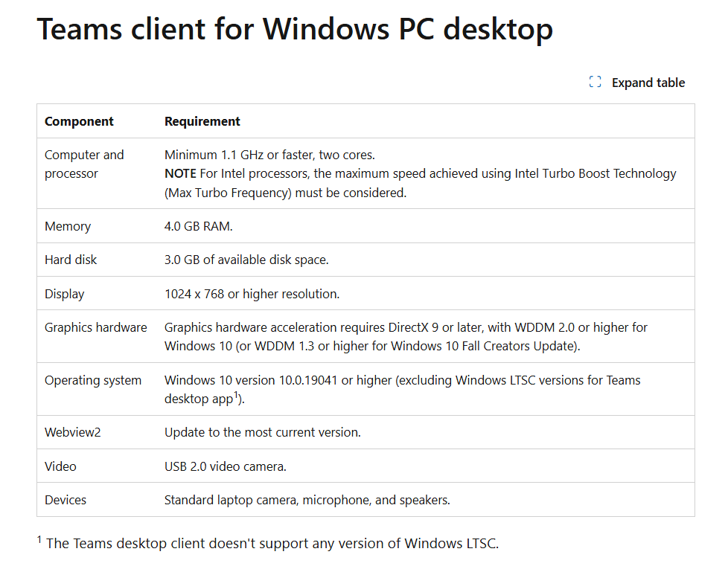Viewport: 728px width, 569px height.
Task: Click the Operating system component link
Action: [93, 380]
